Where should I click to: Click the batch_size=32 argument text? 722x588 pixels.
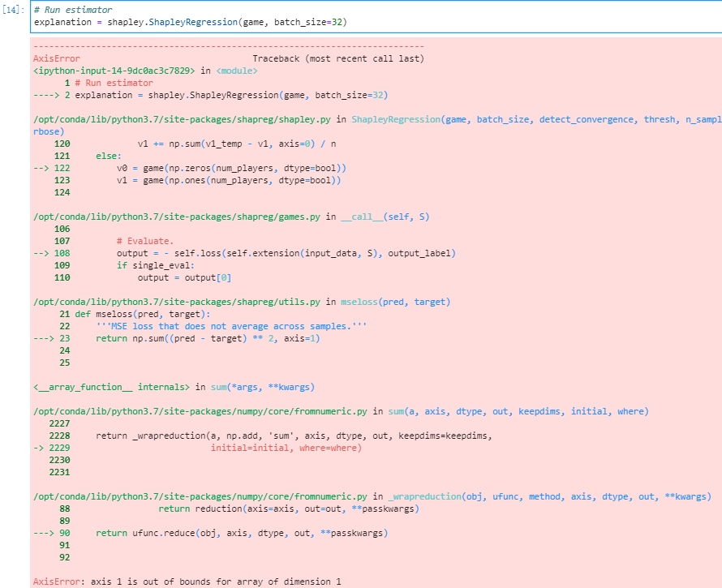click(310, 22)
